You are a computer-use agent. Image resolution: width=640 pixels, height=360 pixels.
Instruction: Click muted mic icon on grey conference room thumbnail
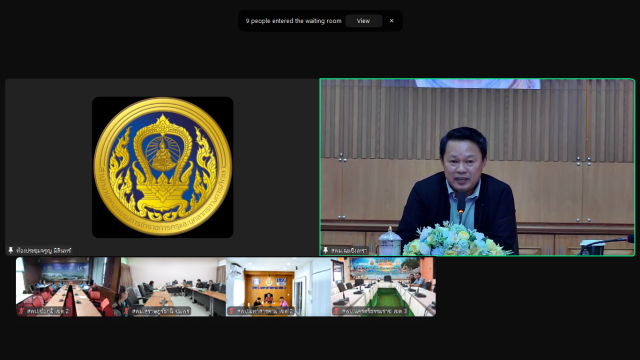(x=127, y=311)
